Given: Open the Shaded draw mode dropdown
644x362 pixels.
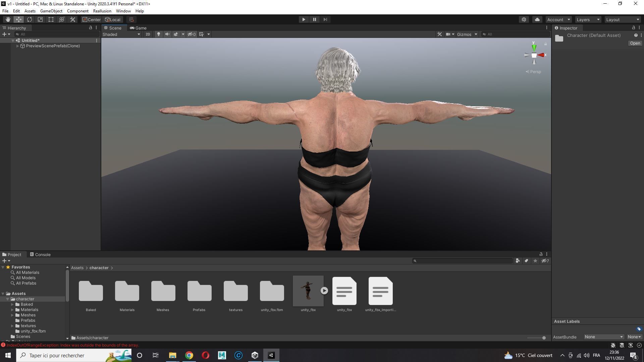Looking at the screenshot, I should (x=121, y=34).
